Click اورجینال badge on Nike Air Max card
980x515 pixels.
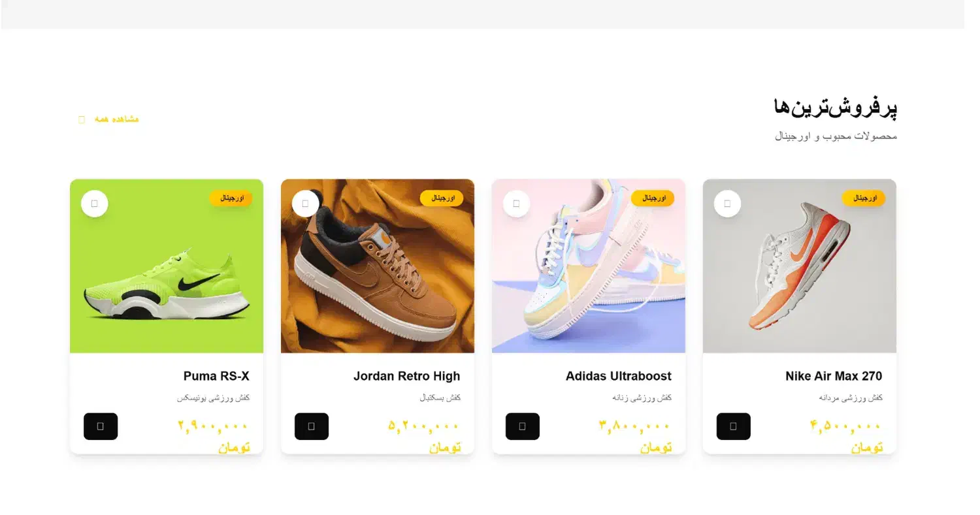pos(864,198)
